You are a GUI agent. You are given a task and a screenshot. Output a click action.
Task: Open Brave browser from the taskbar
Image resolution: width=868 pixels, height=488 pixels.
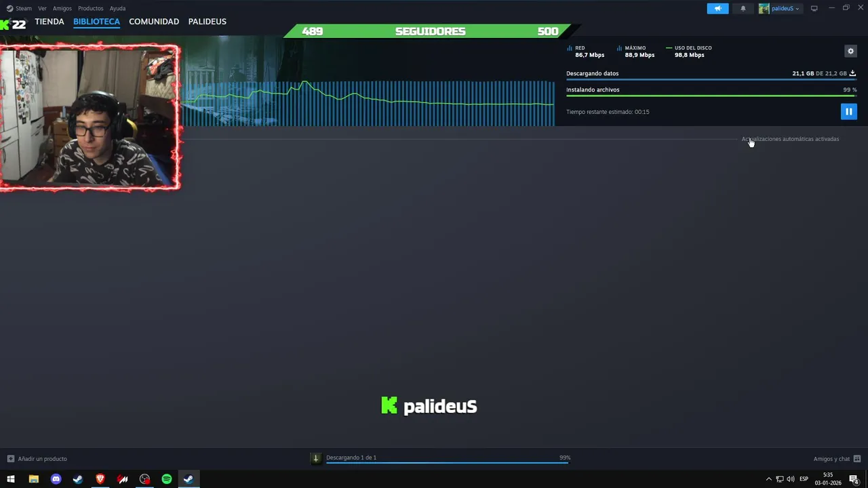[100, 479]
